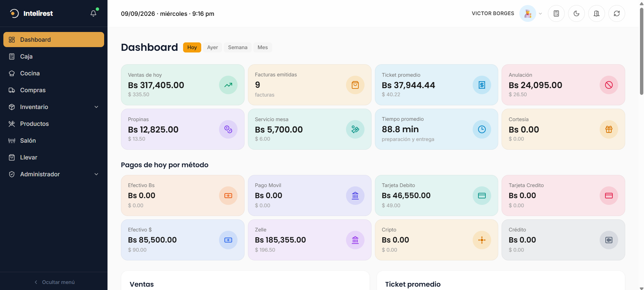Open Dashboard in the sidebar
The width and height of the screenshot is (644, 290).
[x=54, y=40]
